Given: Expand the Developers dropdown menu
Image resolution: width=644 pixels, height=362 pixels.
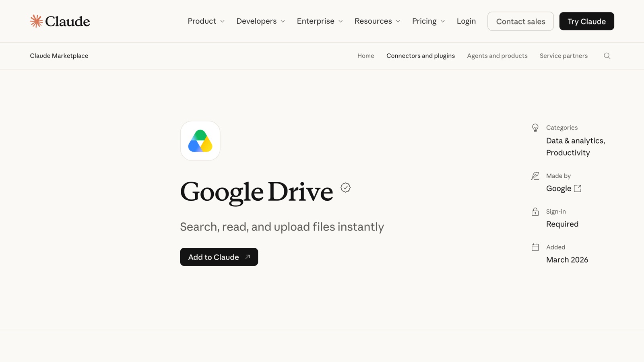Looking at the screenshot, I should click(261, 21).
